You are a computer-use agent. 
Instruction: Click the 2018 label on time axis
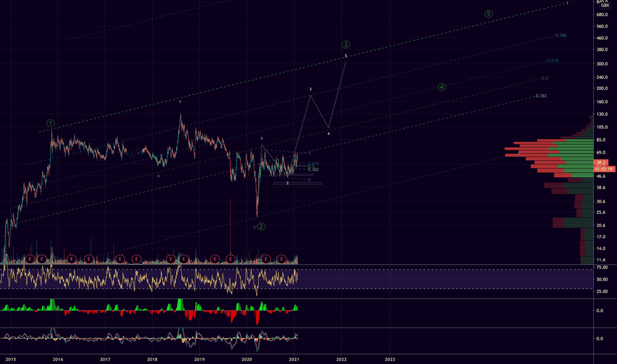[x=152, y=359]
